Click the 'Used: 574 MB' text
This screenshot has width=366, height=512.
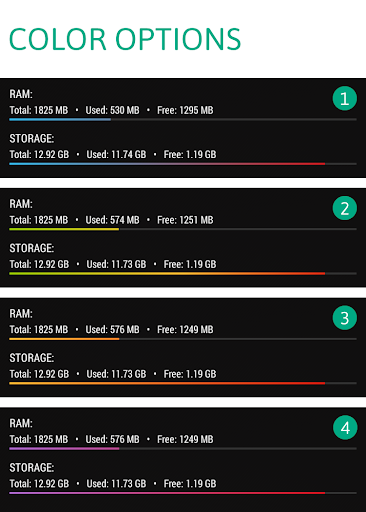click(x=112, y=220)
